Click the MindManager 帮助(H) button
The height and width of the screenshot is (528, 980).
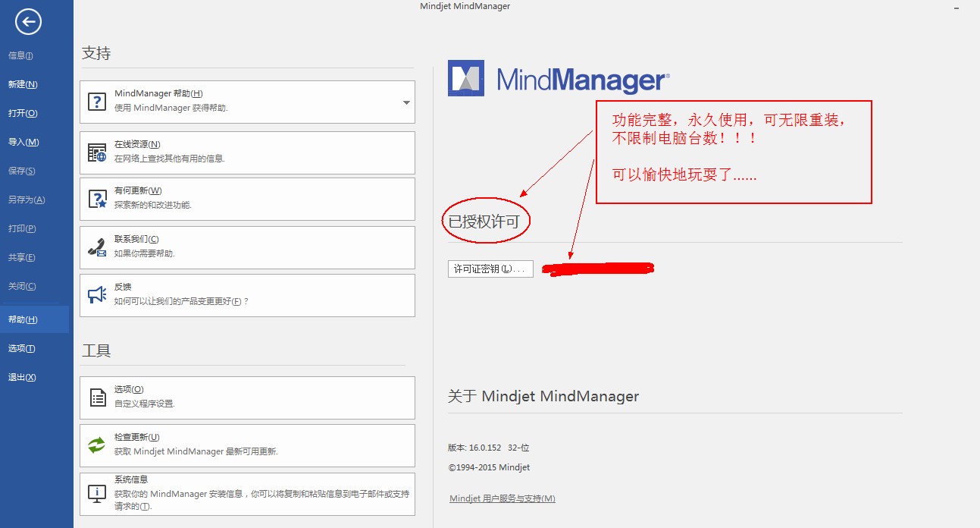point(247,102)
